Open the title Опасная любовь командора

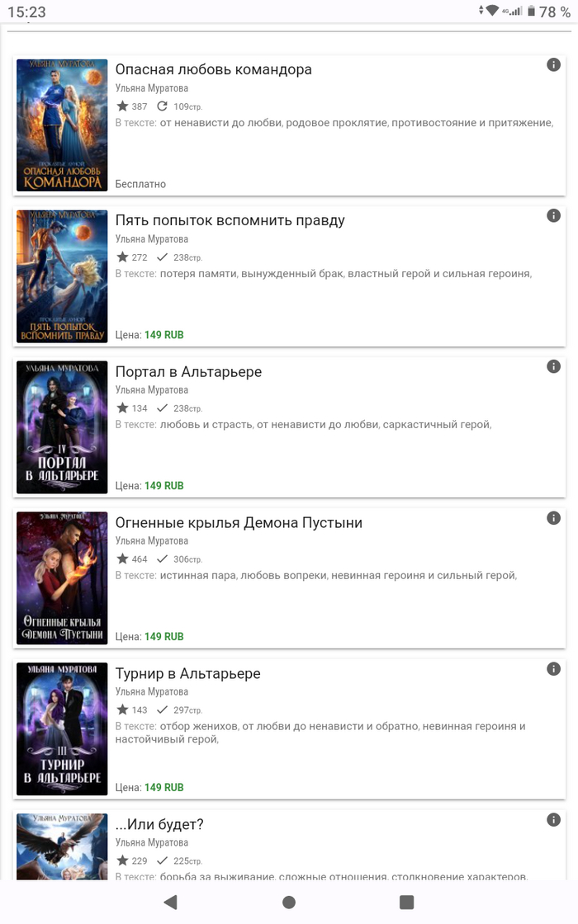214,69
